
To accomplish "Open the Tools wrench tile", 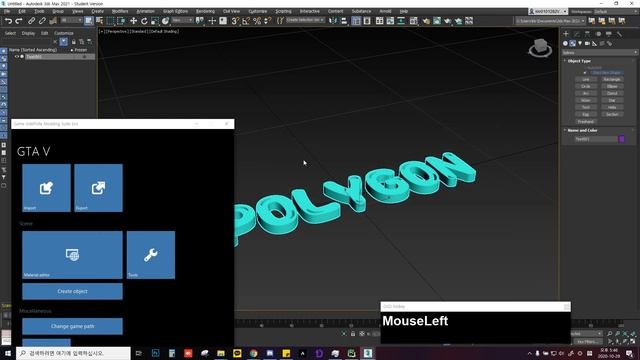I will [x=151, y=255].
